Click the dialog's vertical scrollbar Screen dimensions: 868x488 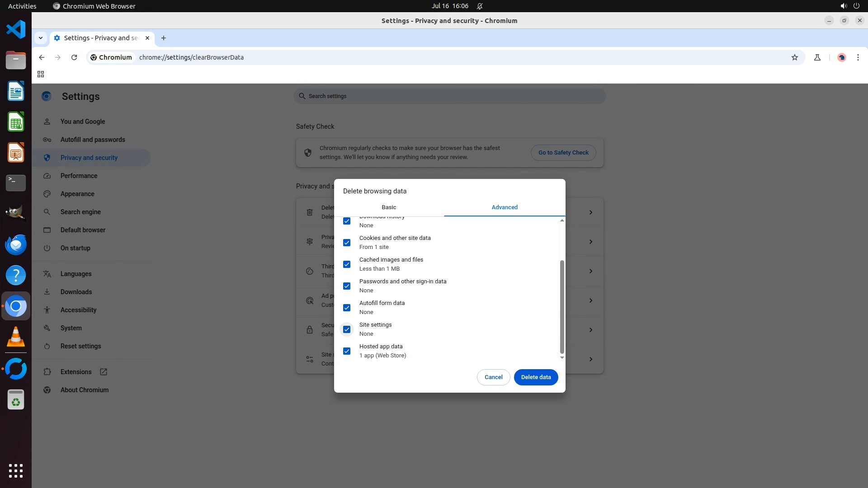coord(562,307)
